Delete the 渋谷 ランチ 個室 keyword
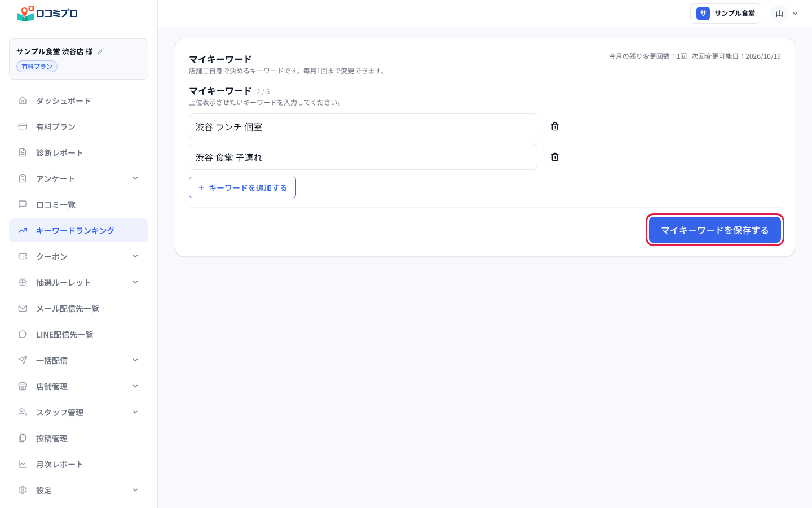This screenshot has height=508, width=812. coord(555,126)
